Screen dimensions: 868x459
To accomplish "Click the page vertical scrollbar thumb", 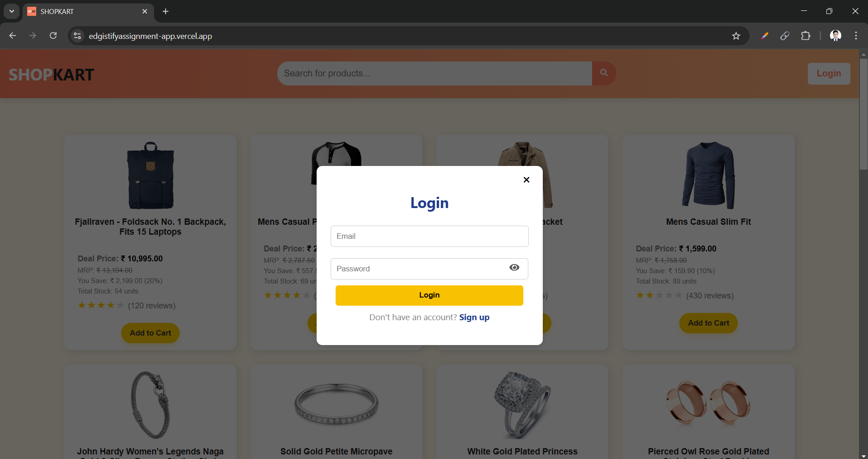I will click(x=863, y=114).
